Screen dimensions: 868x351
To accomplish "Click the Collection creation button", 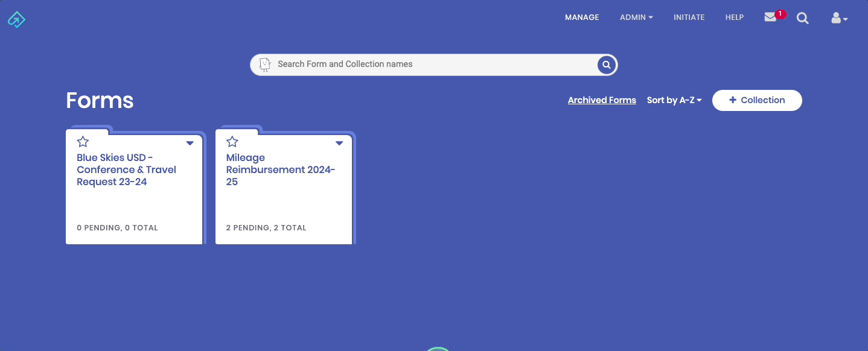I will click(x=756, y=100).
